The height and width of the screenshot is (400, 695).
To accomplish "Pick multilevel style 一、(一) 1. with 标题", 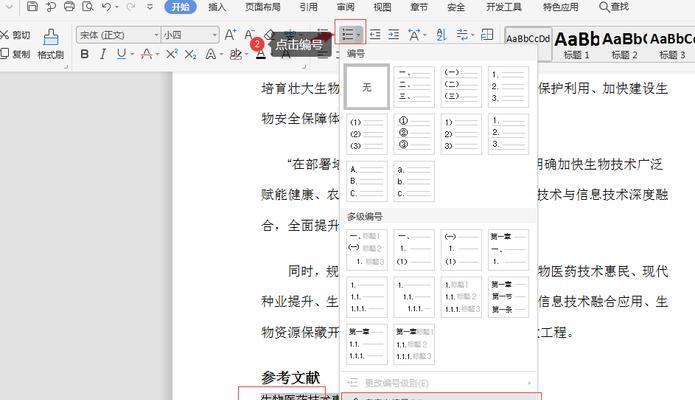I will (x=367, y=250).
